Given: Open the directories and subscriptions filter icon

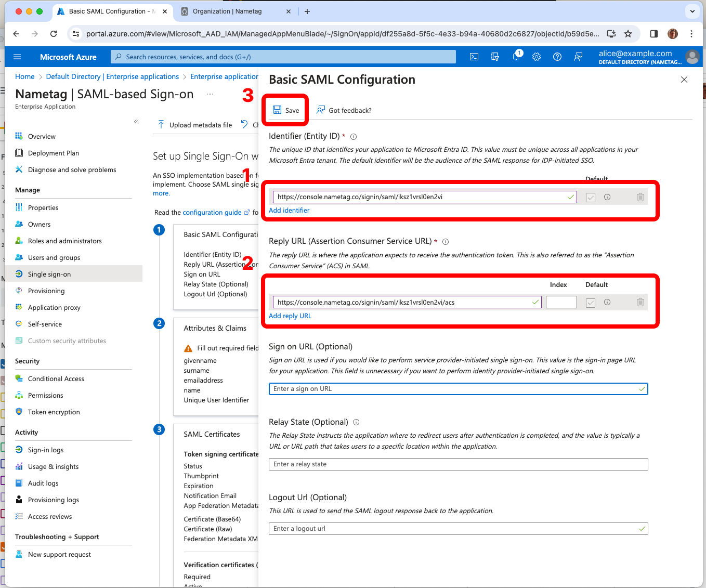Looking at the screenshot, I should point(495,57).
